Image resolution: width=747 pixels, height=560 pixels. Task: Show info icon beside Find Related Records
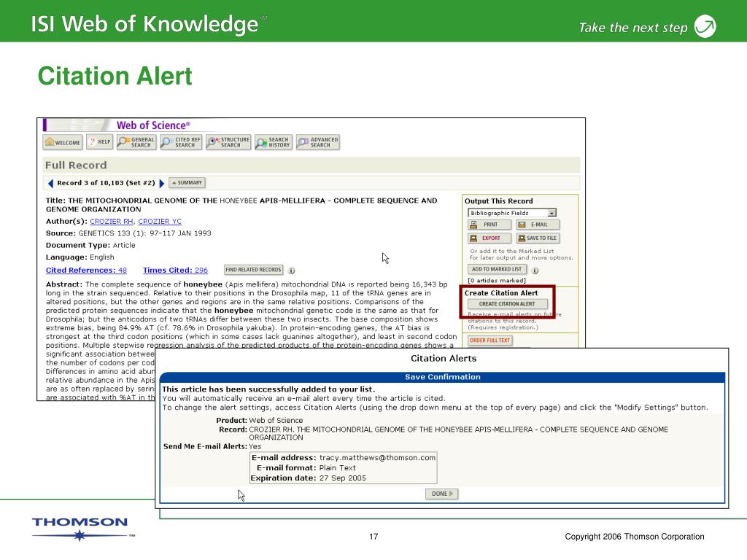(x=292, y=271)
